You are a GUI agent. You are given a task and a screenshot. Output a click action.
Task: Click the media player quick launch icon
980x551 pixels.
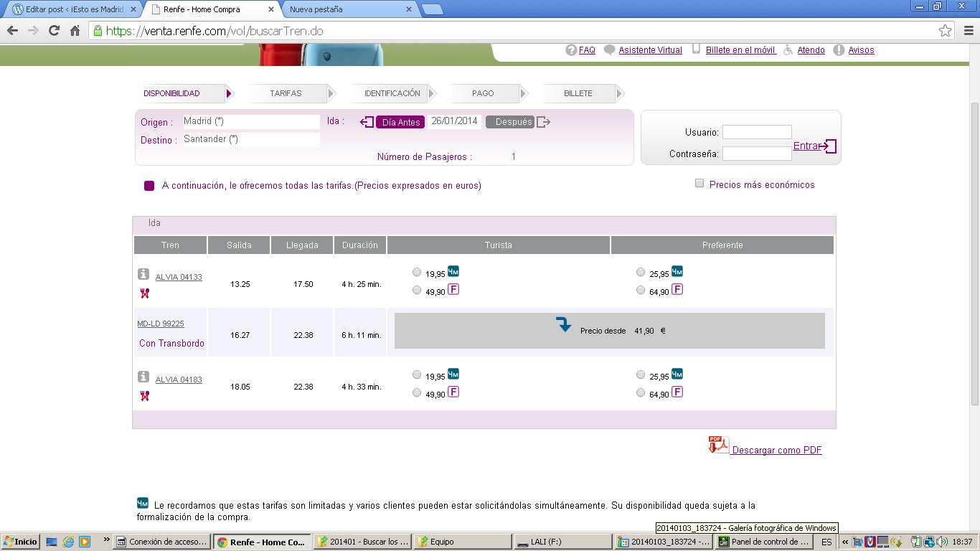tap(85, 542)
